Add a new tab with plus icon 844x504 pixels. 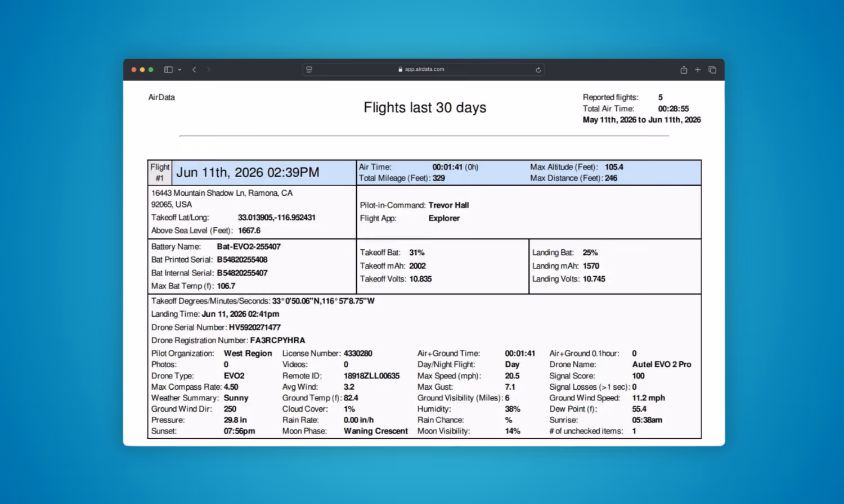coord(698,70)
